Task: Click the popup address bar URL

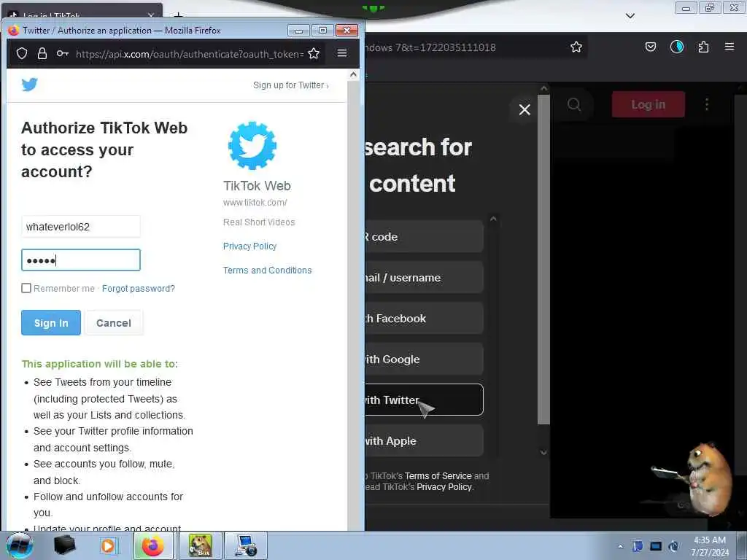Action: (x=190, y=54)
